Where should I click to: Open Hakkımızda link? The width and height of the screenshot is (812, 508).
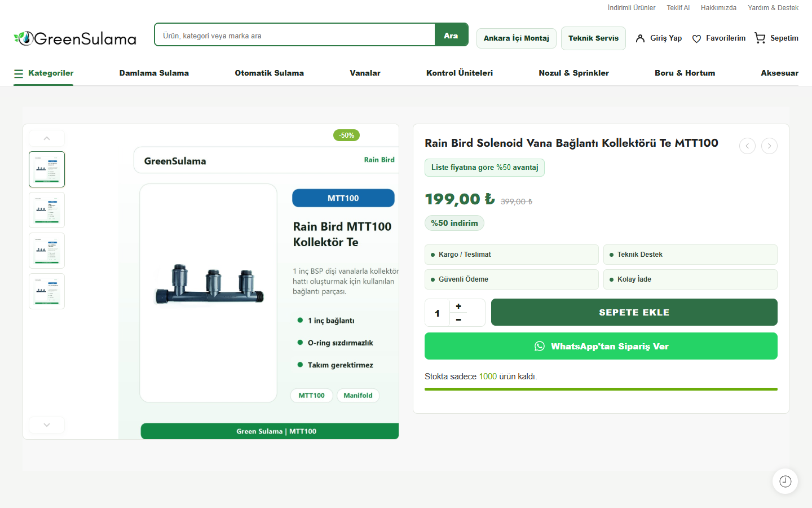coord(718,8)
